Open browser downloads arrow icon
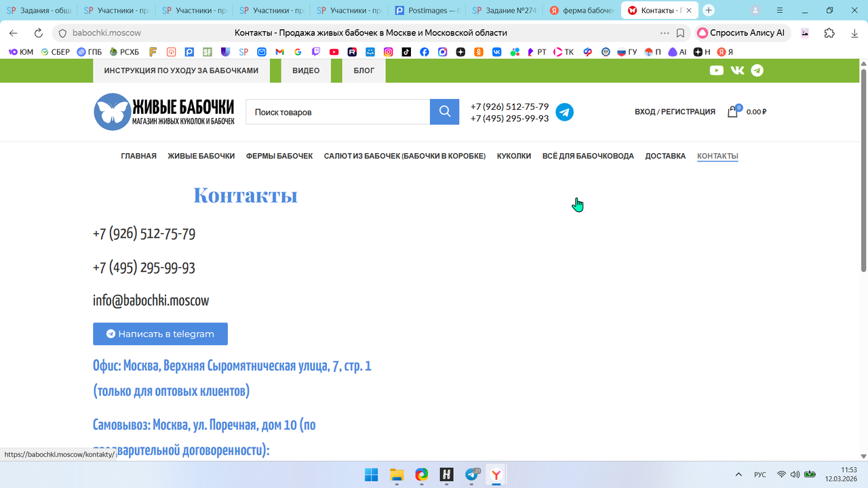Viewport: 868px width, 488px height. click(854, 33)
